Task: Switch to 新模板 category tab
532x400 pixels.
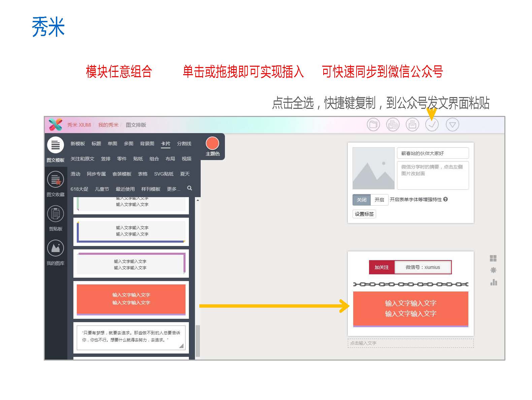Action: (78, 144)
